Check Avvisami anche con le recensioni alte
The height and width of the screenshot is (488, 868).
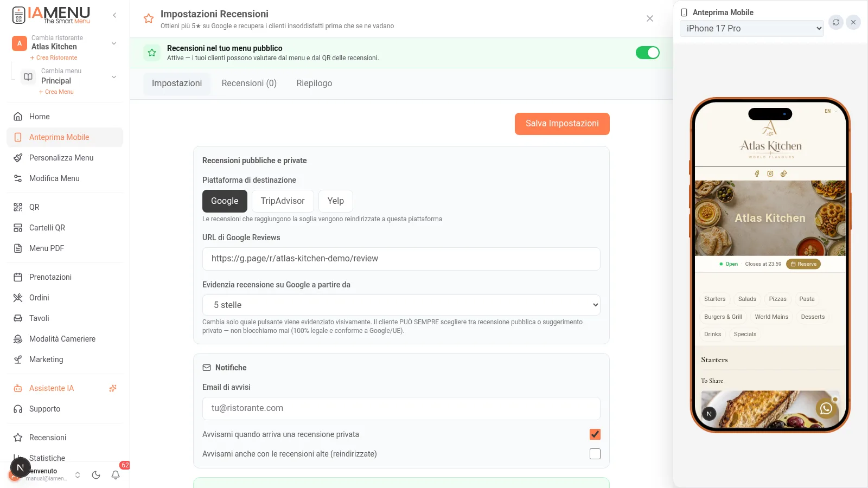(595, 454)
